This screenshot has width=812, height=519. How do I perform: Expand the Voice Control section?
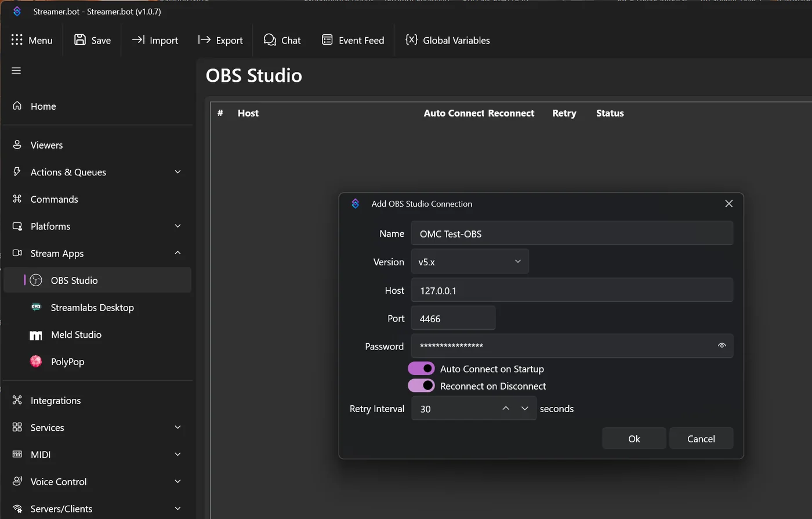[177, 481]
